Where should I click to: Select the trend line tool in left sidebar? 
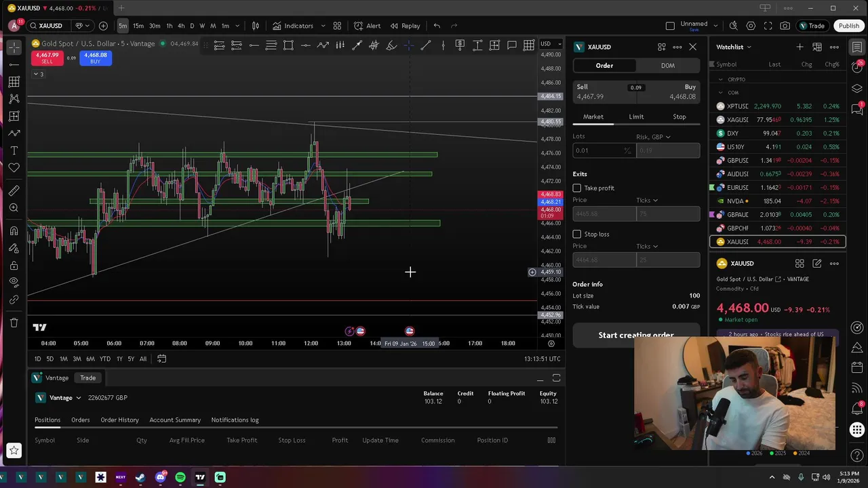(14, 64)
